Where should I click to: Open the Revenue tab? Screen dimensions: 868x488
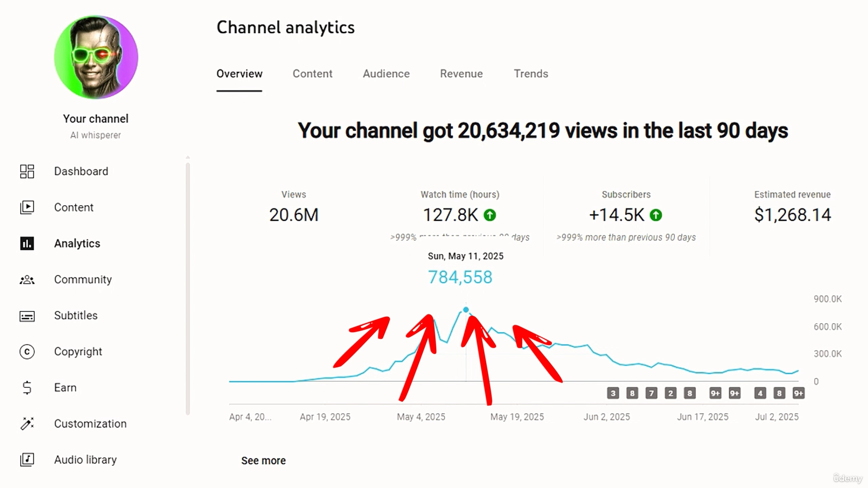point(461,74)
